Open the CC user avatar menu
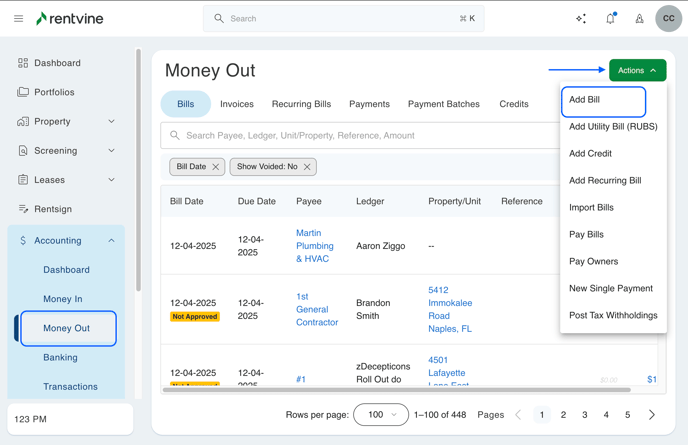The height and width of the screenshot is (445, 688). [668, 18]
